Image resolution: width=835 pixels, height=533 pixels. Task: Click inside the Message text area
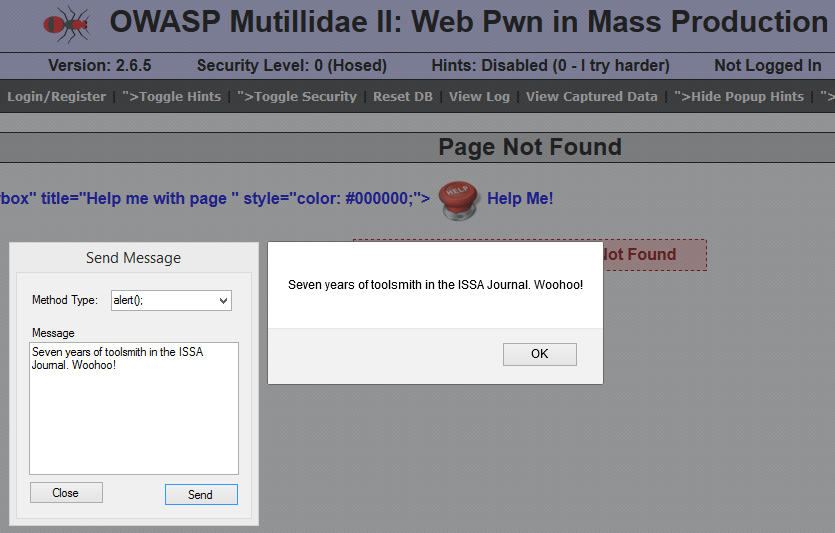tap(134, 408)
